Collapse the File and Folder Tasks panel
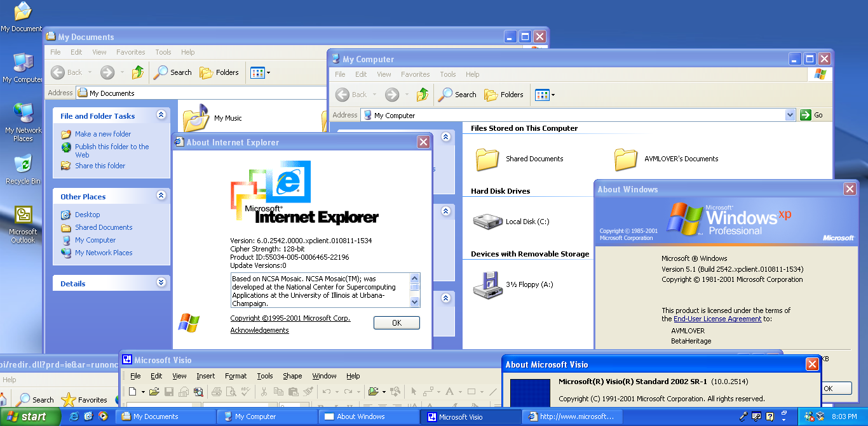 point(161,115)
